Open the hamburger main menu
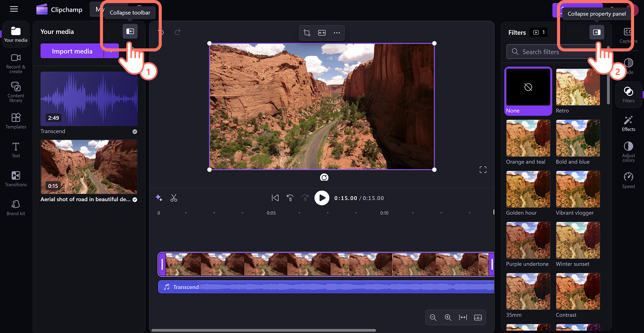Image resolution: width=644 pixels, height=333 pixels. point(14,9)
